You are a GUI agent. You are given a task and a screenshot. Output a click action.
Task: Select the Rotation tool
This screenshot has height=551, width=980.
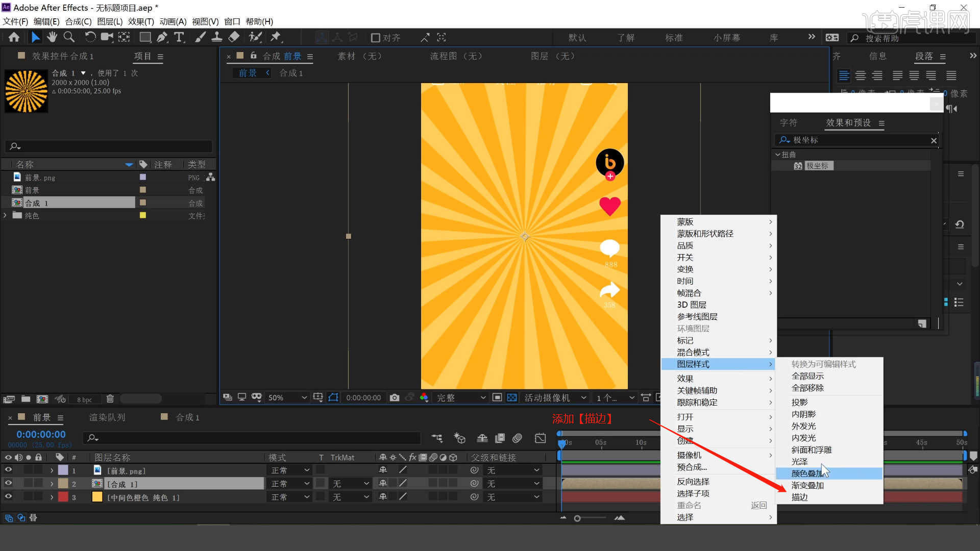point(90,37)
